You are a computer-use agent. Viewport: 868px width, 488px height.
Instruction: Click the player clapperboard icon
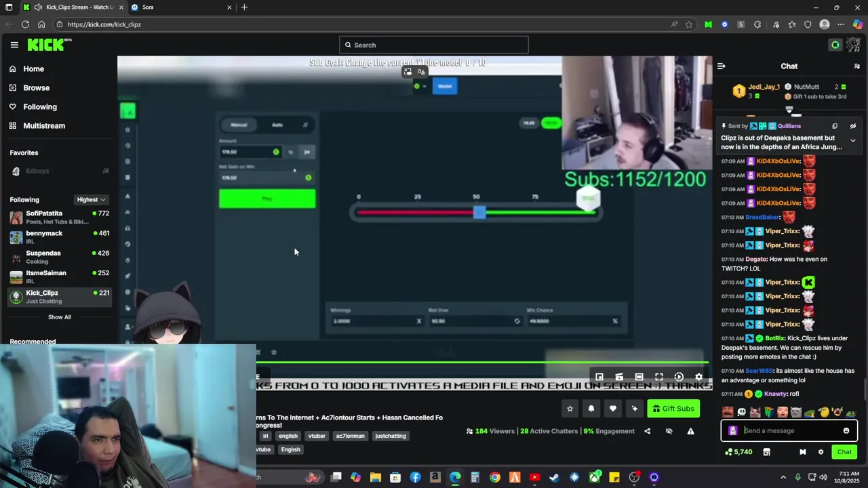pyautogui.click(x=619, y=377)
